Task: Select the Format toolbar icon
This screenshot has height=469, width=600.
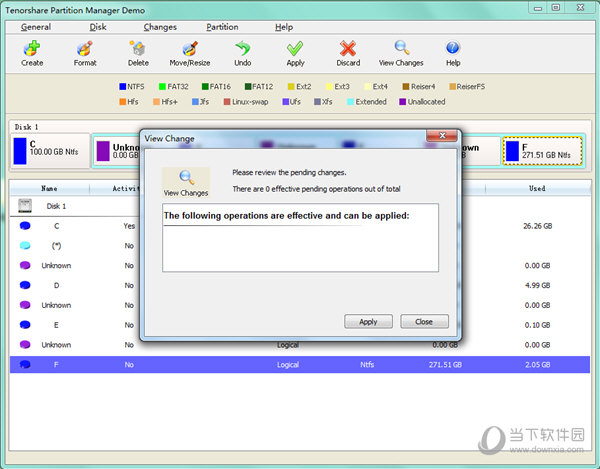Action: pyautogui.click(x=85, y=49)
